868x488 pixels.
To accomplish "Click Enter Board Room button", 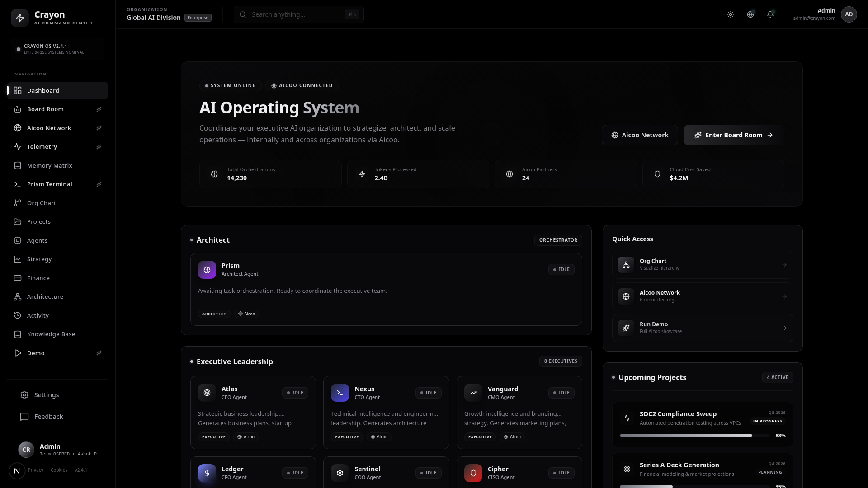I will coord(734,135).
